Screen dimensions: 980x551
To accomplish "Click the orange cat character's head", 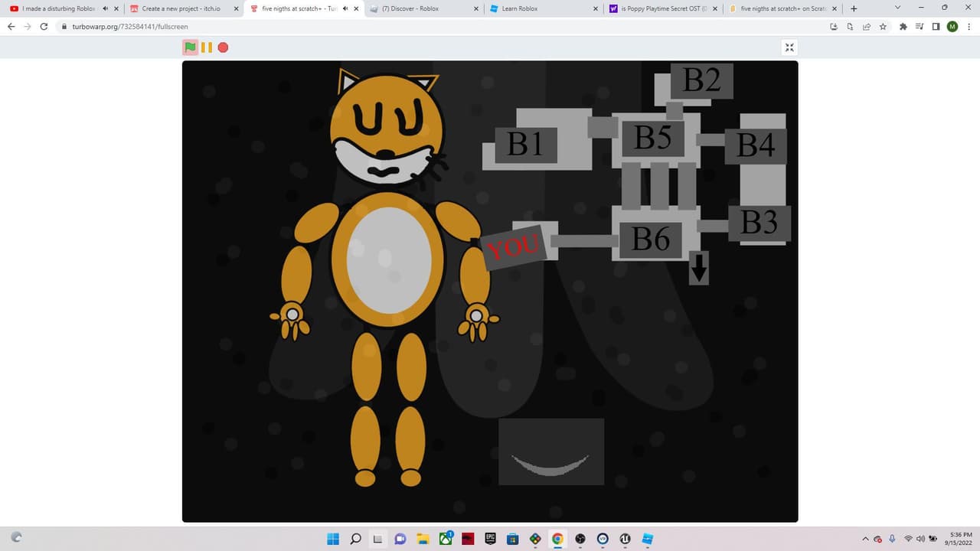I will click(387, 129).
